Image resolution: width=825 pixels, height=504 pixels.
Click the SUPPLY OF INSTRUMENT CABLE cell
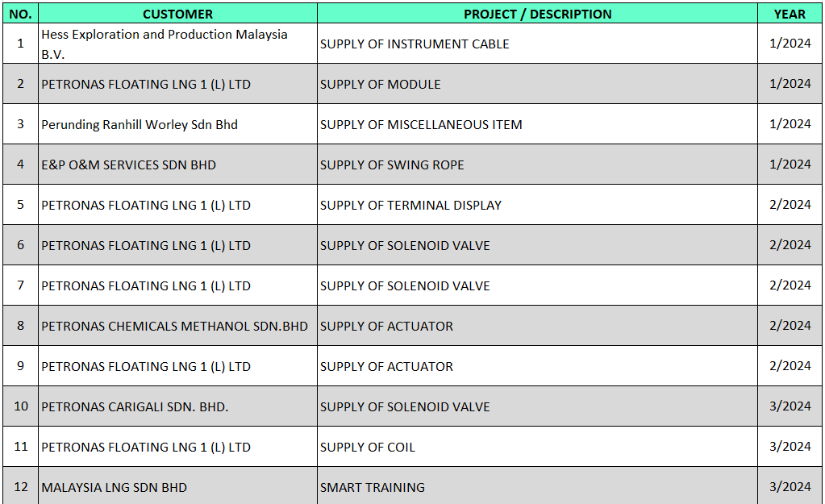pyautogui.click(x=537, y=44)
